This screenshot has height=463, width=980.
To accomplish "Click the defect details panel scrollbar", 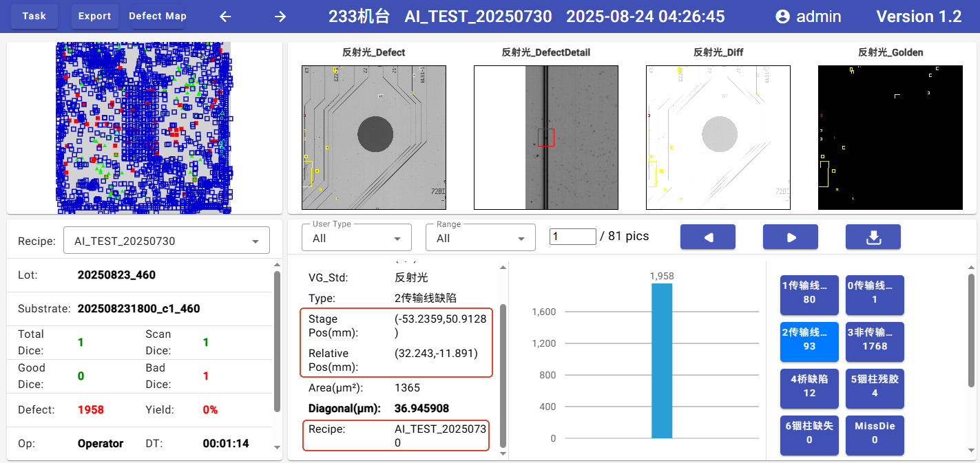I will tap(502, 375).
